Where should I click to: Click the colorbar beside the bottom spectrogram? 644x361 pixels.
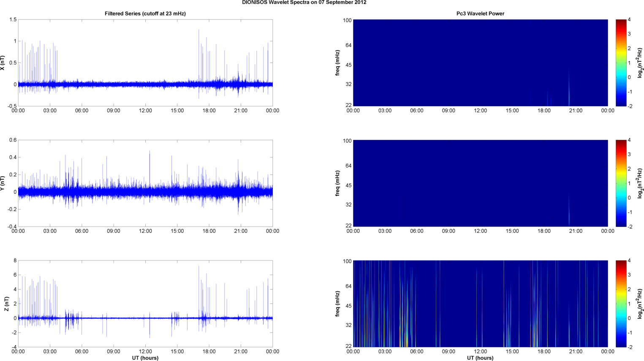(621, 304)
